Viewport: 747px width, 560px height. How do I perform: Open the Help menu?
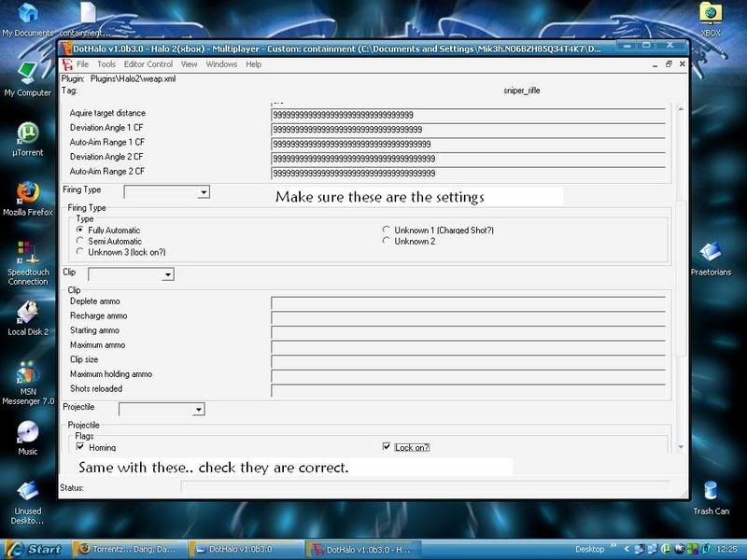(x=253, y=64)
